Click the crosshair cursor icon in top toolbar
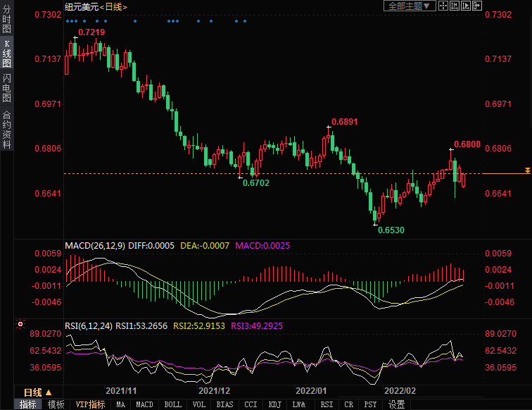 click(x=443, y=6)
